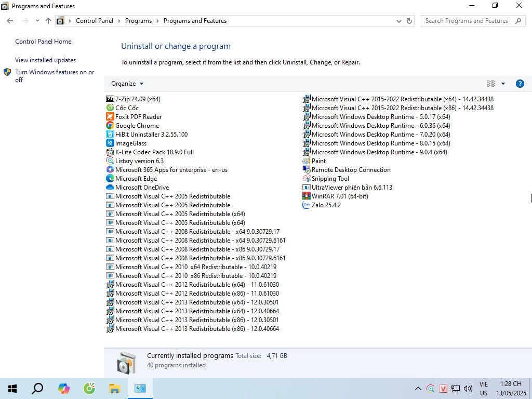Click the Listary tray icon

pos(431,389)
